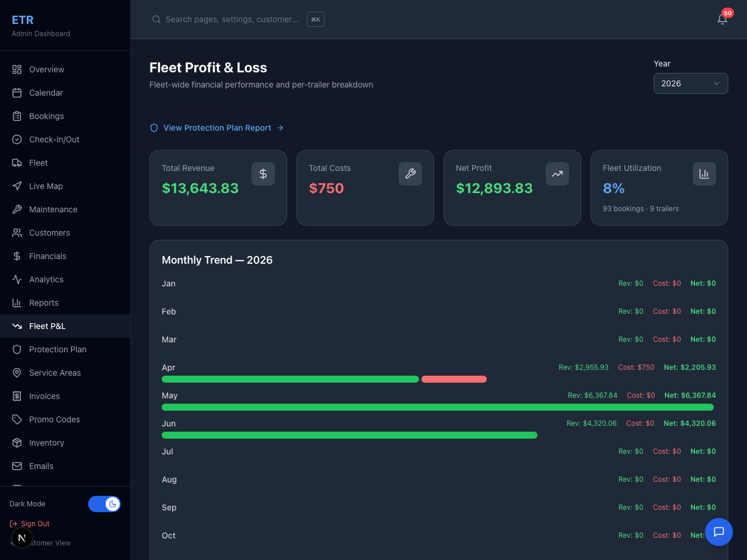
Task: Click the Net Profit $12,893.83 value
Action: [494, 188]
